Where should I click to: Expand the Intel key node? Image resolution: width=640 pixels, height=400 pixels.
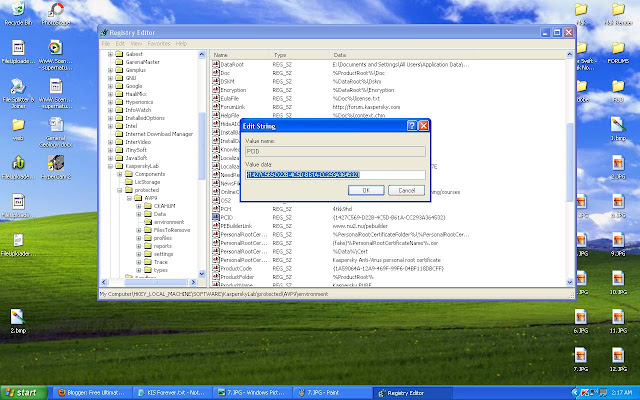110,126
